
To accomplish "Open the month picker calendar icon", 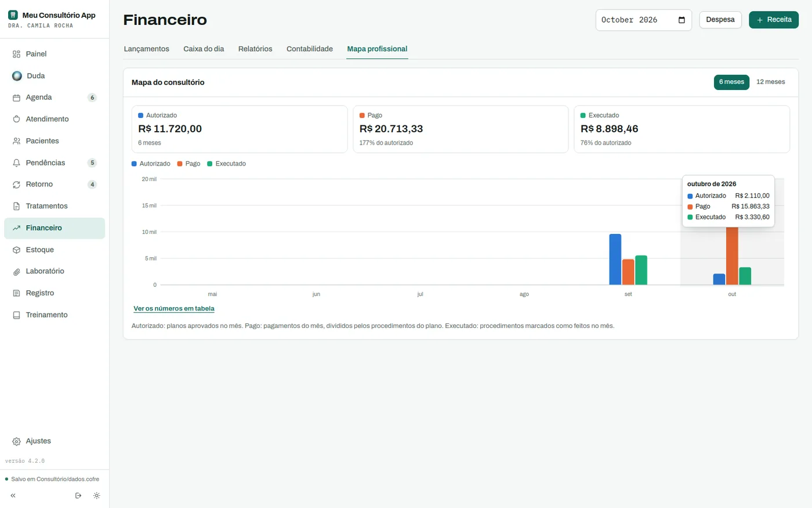I will (x=681, y=20).
